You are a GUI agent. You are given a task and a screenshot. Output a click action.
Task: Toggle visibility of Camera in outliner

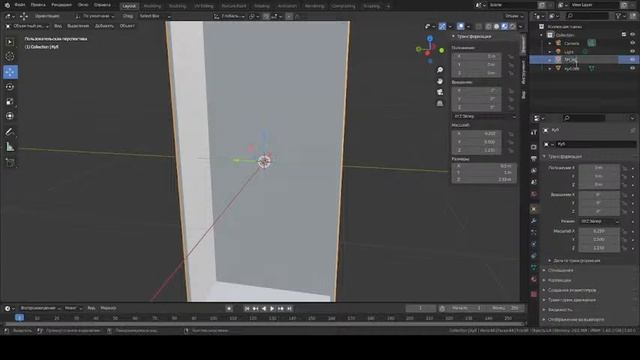pyautogui.click(x=632, y=43)
